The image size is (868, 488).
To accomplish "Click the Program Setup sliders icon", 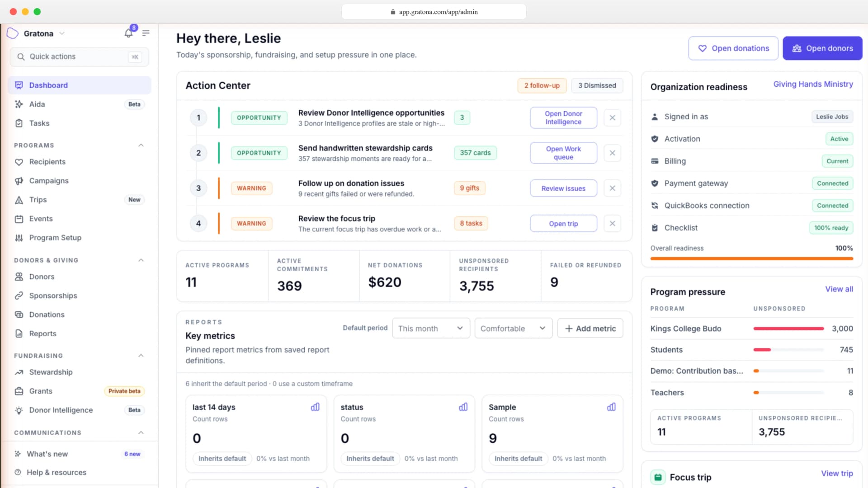I will (19, 238).
